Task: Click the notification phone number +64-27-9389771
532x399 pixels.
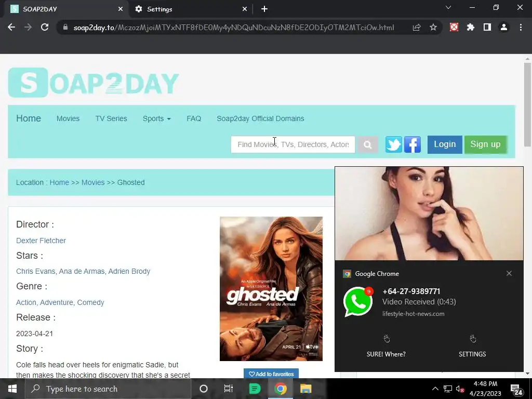Action: 411,291
